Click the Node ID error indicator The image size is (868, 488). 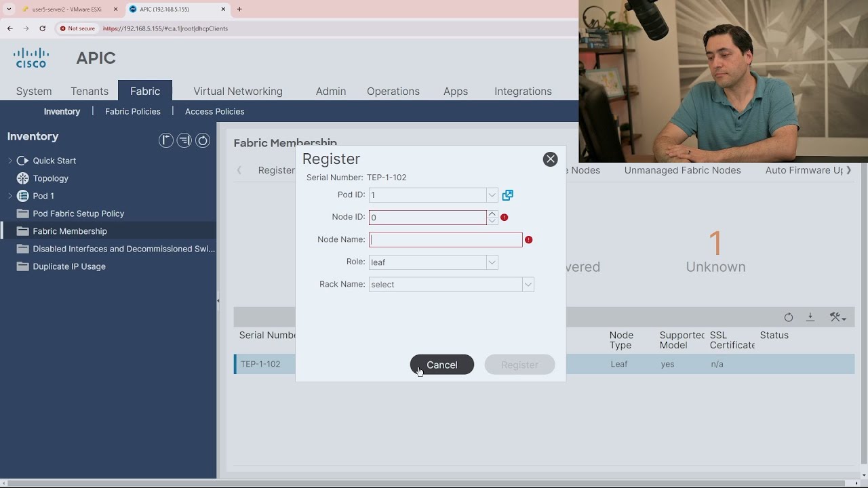pyautogui.click(x=504, y=218)
